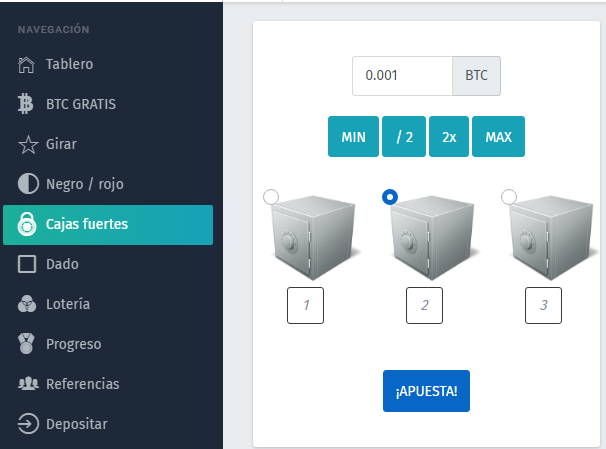
Task: Click the bet amount field showing 0.001
Action: [x=402, y=76]
